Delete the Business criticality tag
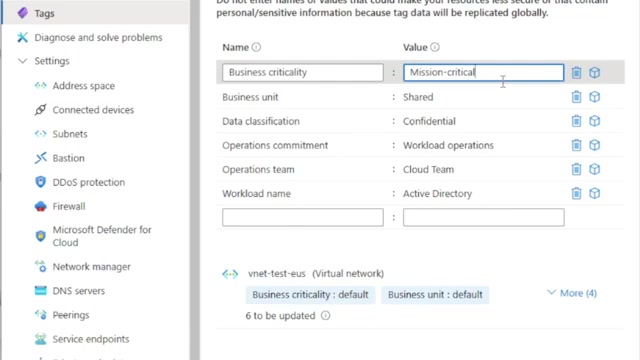 576,73
